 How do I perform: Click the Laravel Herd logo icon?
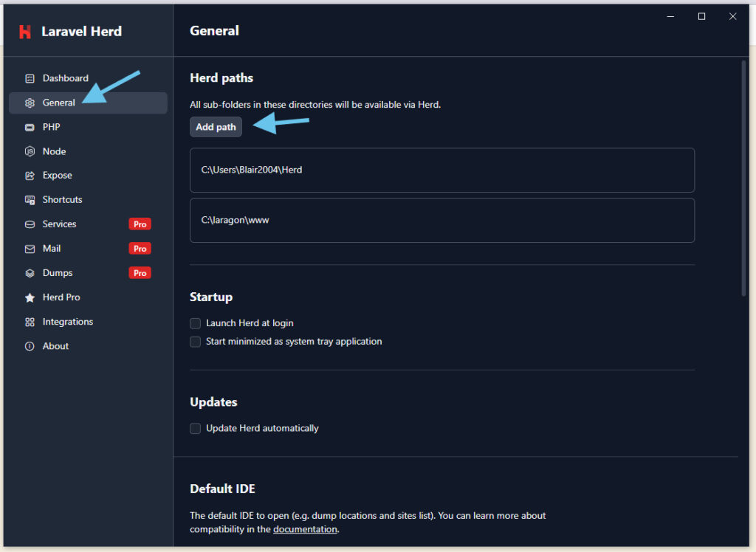point(25,32)
